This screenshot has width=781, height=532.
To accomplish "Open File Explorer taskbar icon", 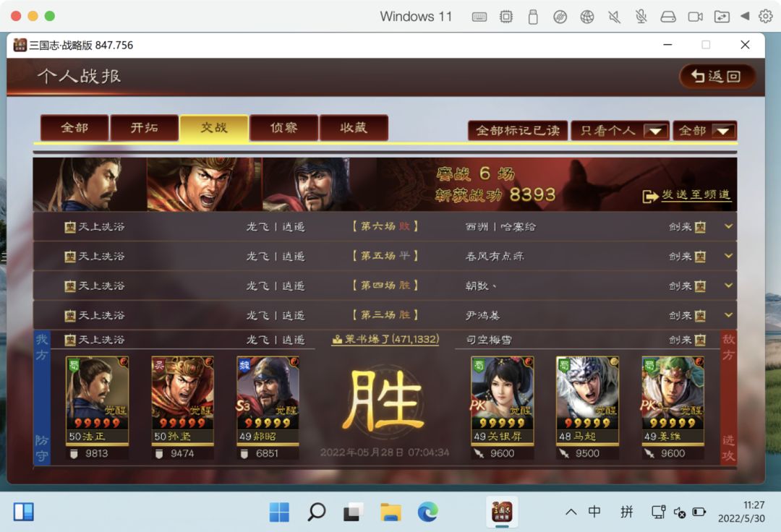I will (390, 512).
